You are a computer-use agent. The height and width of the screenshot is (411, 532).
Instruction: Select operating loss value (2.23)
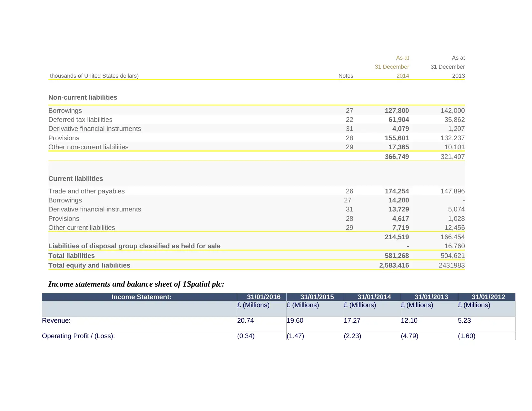352,336
